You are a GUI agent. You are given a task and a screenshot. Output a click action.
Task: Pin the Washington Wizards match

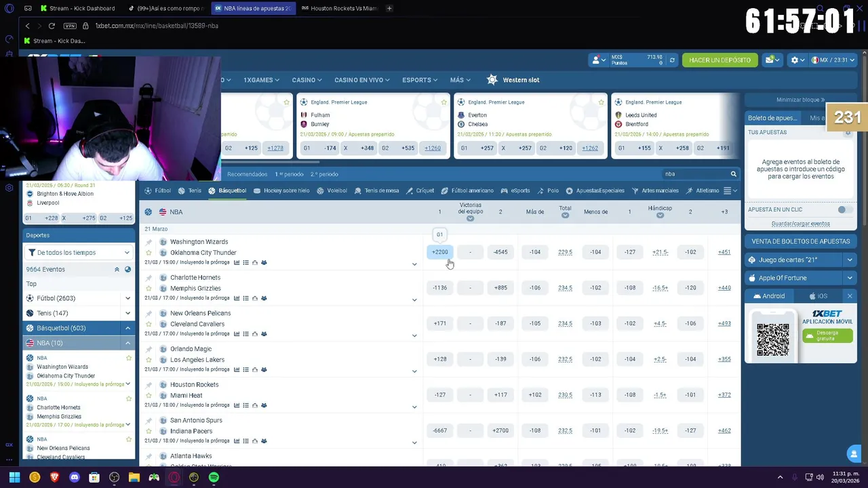pos(149,242)
